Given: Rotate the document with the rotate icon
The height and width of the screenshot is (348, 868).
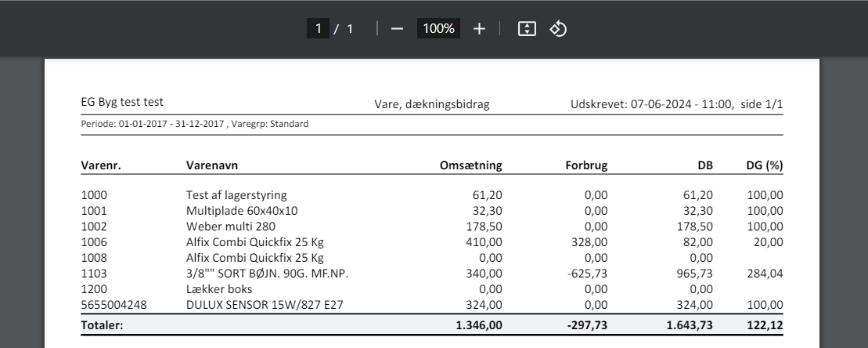Looking at the screenshot, I should pos(558,28).
